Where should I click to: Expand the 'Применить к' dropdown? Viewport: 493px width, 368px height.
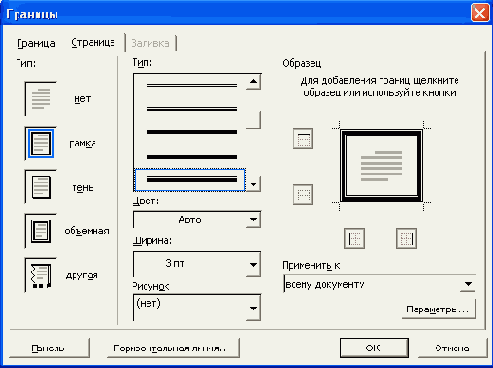(x=379, y=284)
